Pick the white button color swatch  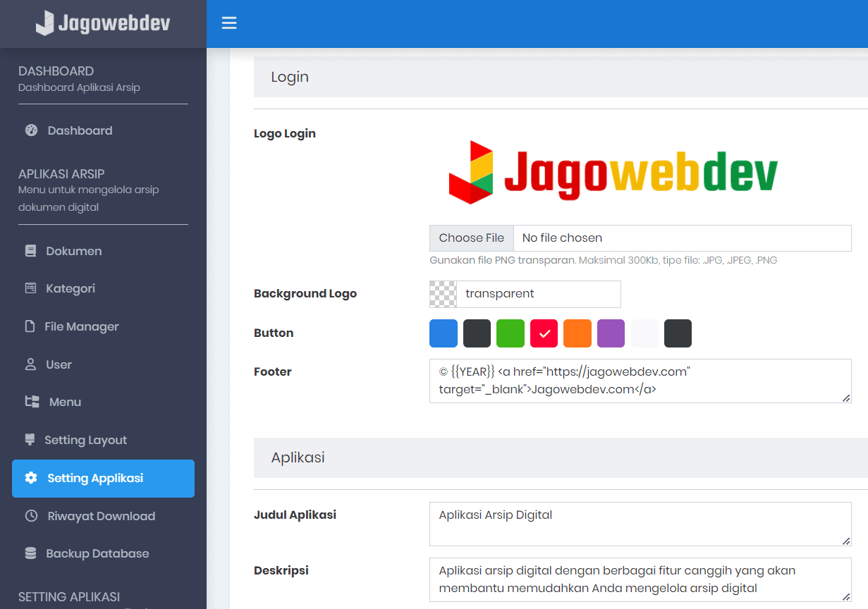pos(644,333)
